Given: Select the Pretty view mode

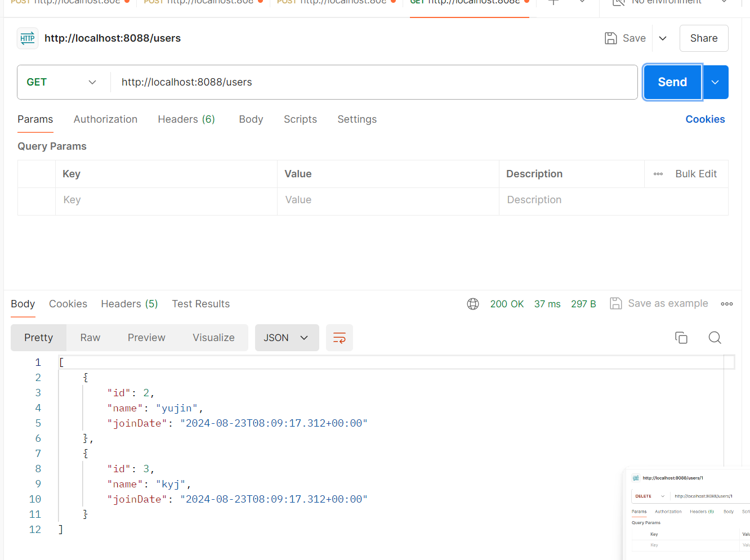Looking at the screenshot, I should (38, 338).
